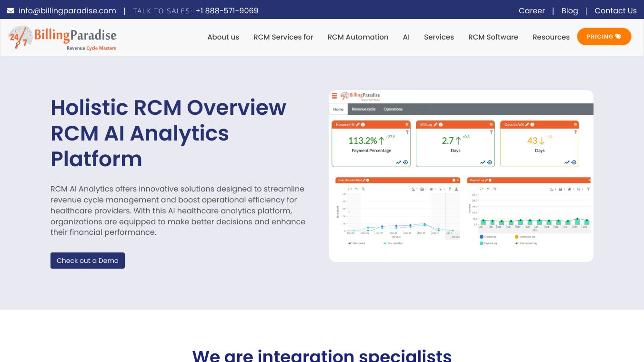Click the Bills created legend entry

click(356, 243)
